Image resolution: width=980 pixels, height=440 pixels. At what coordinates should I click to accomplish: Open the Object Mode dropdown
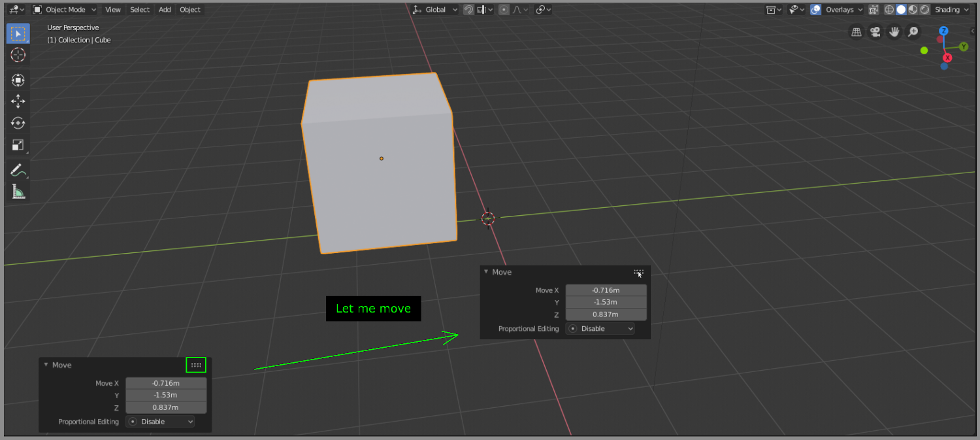(65, 10)
